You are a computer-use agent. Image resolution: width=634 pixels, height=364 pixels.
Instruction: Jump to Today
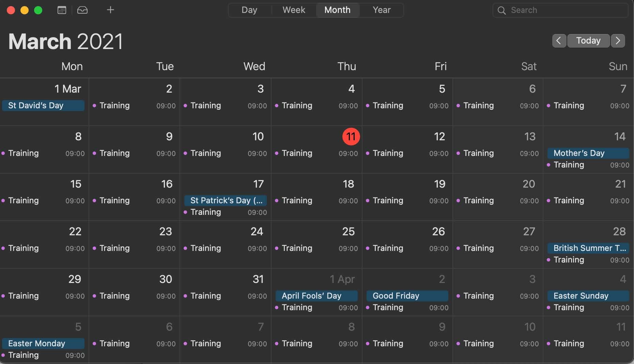pyautogui.click(x=588, y=41)
